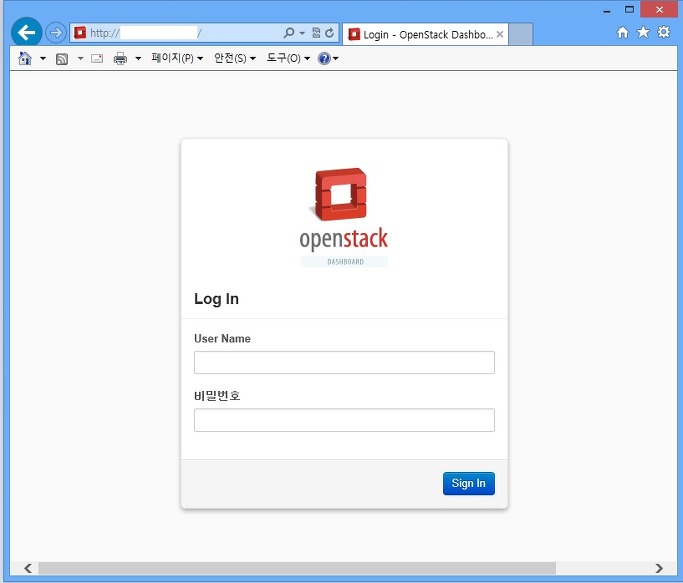This screenshot has width=683, height=583.
Task: Click the Sign In button
Action: [469, 483]
